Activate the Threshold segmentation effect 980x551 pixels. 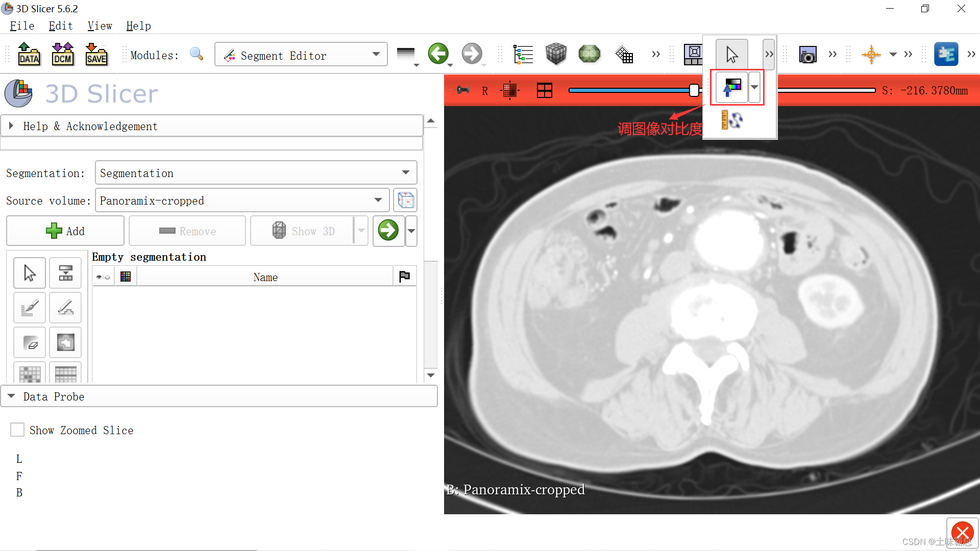[65, 272]
